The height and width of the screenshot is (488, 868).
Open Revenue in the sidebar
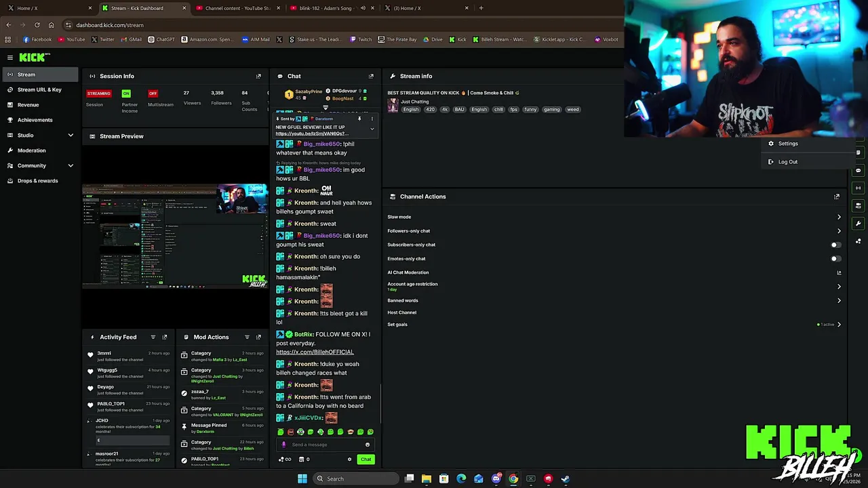[39, 104]
